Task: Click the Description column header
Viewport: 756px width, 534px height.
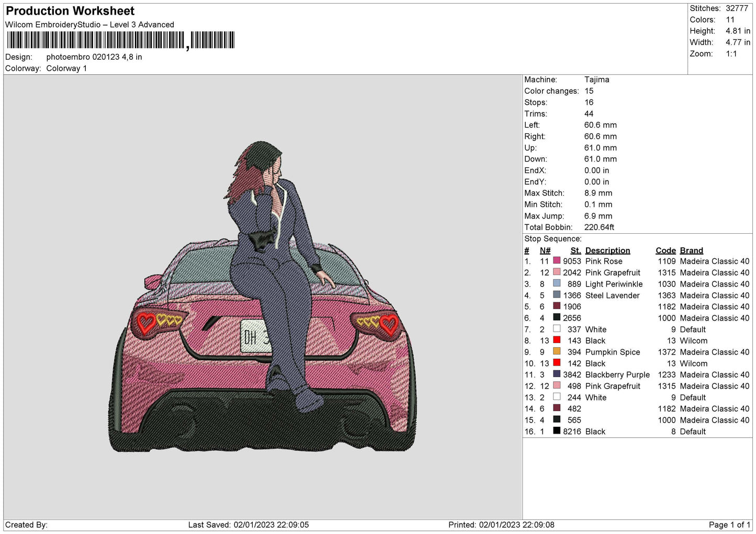Action: pos(607,251)
